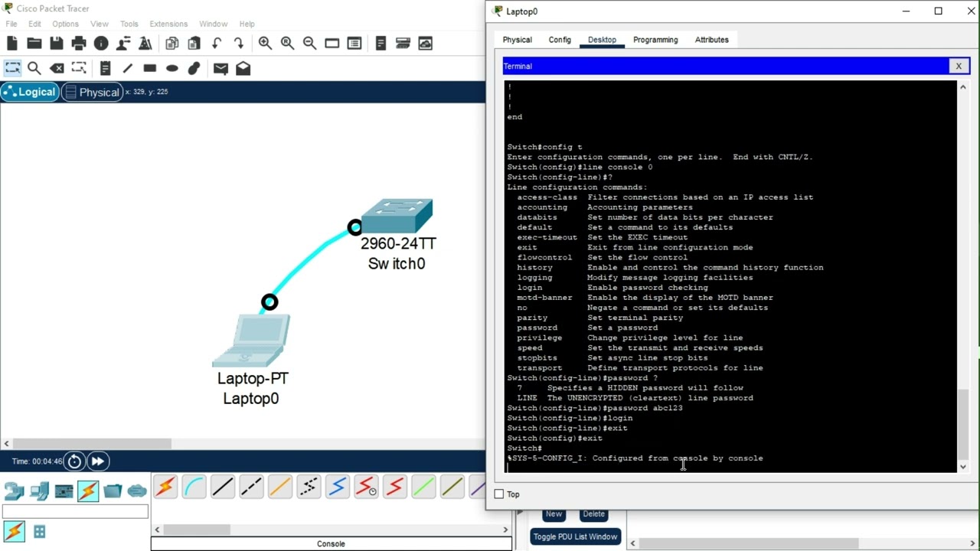The width and height of the screenshot is (980, 551).
Task: Click the Copy icon in toolbar
Action: (172, 44)
